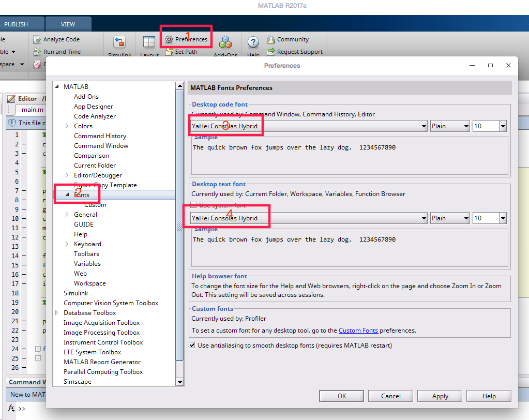Open the Desktop text font size dropdown
529x420 pixels.
point(503,218)
